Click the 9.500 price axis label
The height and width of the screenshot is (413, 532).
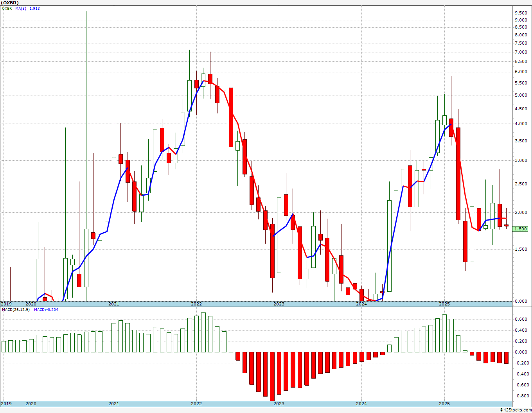coord(521,13)
